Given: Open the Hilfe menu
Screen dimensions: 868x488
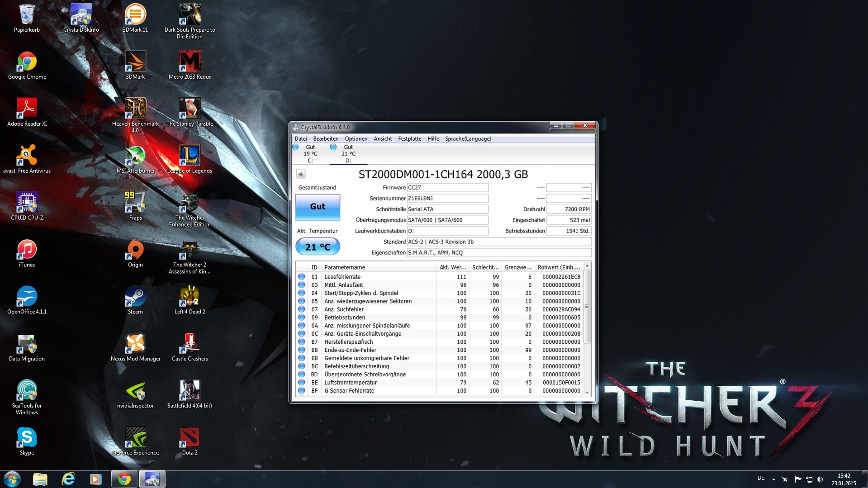Looking at the screenshot, I should coord(433,139).
